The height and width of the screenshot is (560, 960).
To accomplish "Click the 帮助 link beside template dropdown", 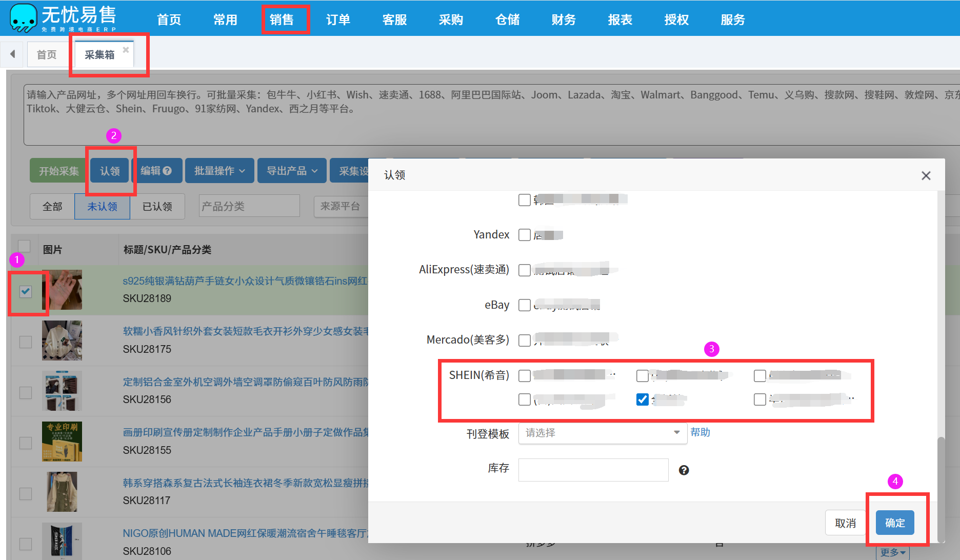I will tap(700, 432).
